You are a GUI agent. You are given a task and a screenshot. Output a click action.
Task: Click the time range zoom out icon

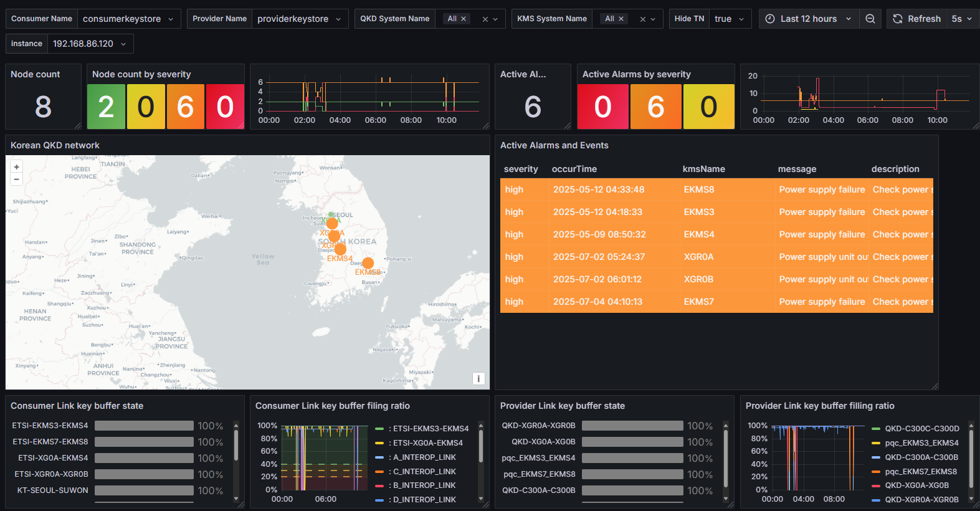pos(870,19)
